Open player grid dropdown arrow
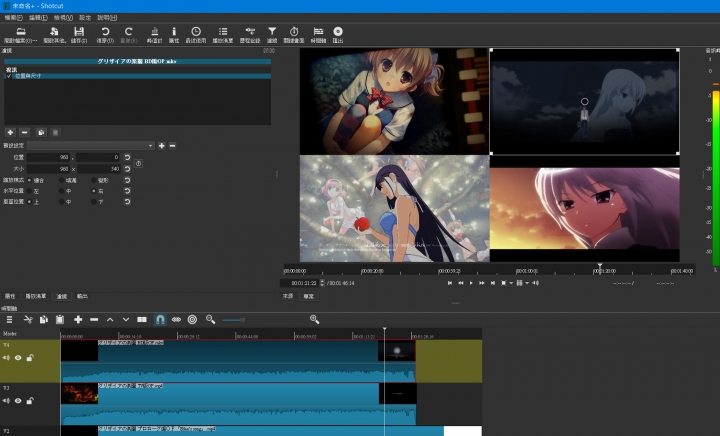 click(527, 283)
